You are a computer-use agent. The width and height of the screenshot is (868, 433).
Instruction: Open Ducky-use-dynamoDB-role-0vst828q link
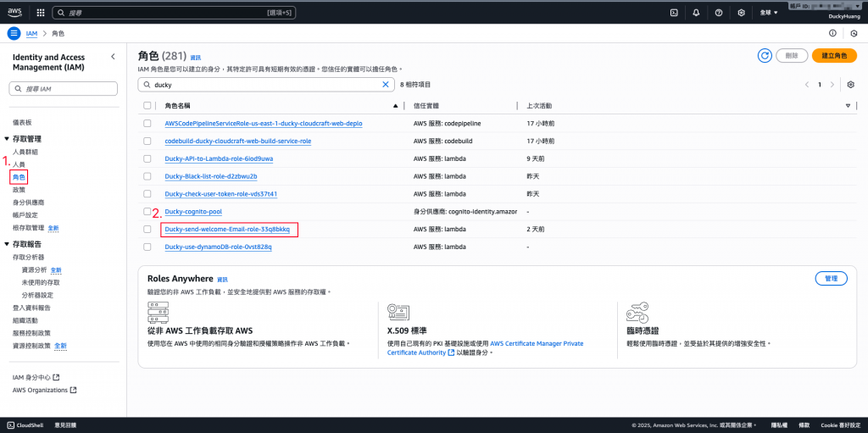tap(218, 247)
